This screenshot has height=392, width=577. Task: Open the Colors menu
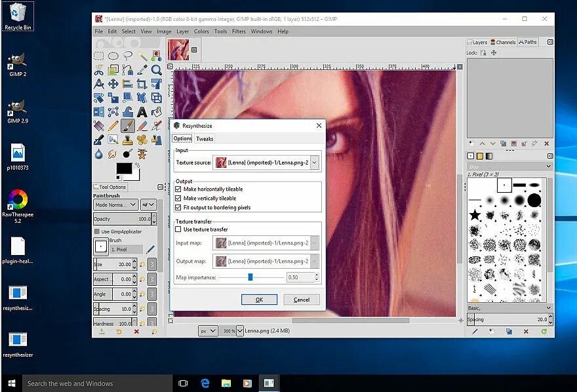[201, 31]
